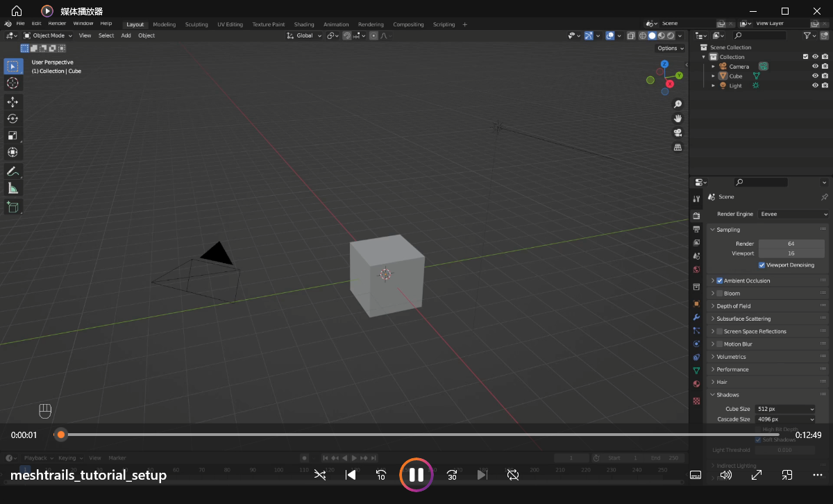This screenshot has width=833, height=504.
Task: Enter fullscreen mode in the player
Action: pyautogui.click(x=757, y=475)
